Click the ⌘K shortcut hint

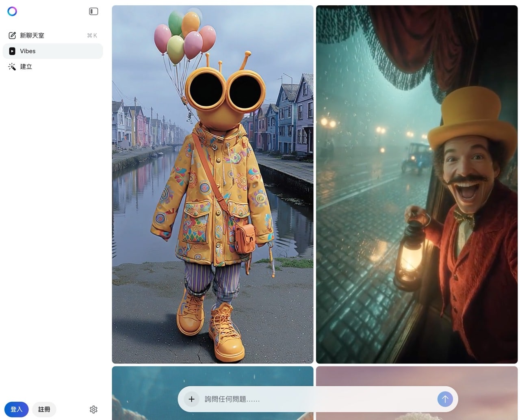pos(92,35)
